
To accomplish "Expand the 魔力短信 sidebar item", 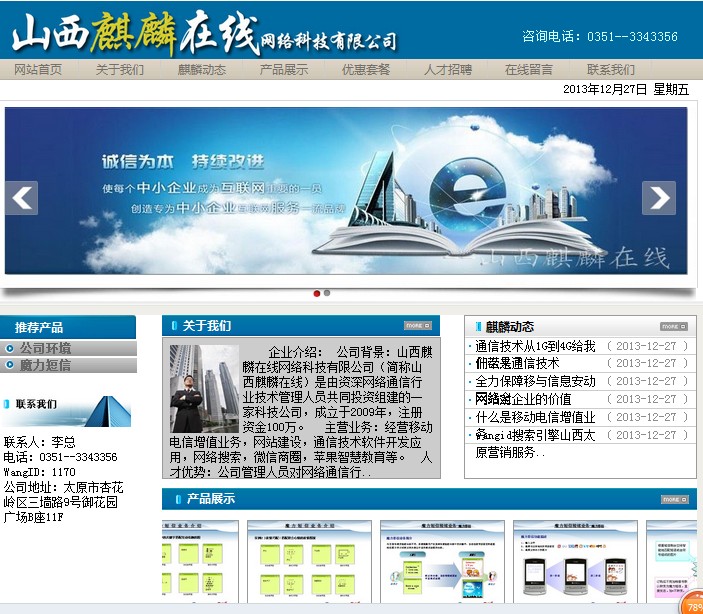I will pyautogui.click(x=46, y=365).
